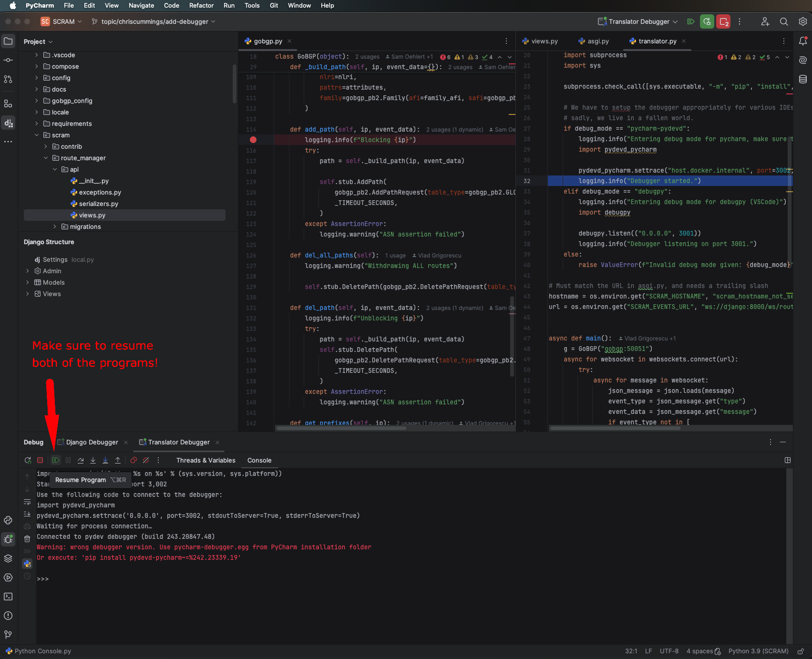Image resolution: width=812 pixels, height=659 pixels.
Task: Expand the migrations folder
Action: 55,227
